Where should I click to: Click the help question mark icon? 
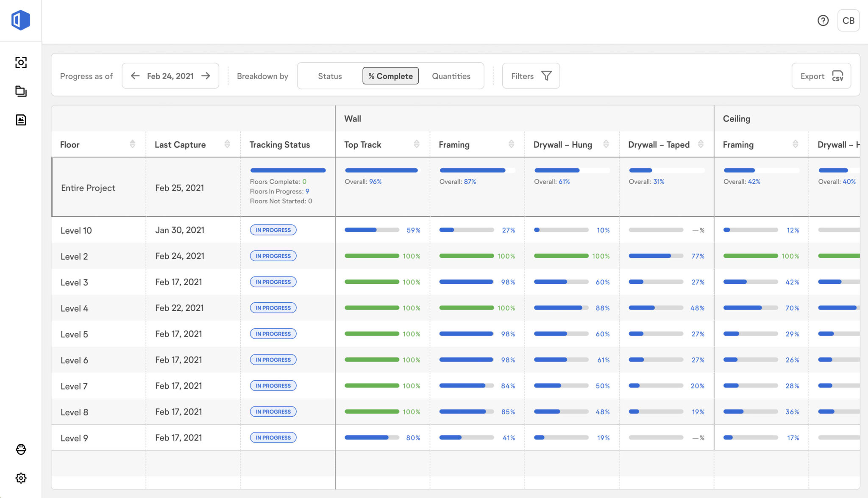click(x=823, y=20)
